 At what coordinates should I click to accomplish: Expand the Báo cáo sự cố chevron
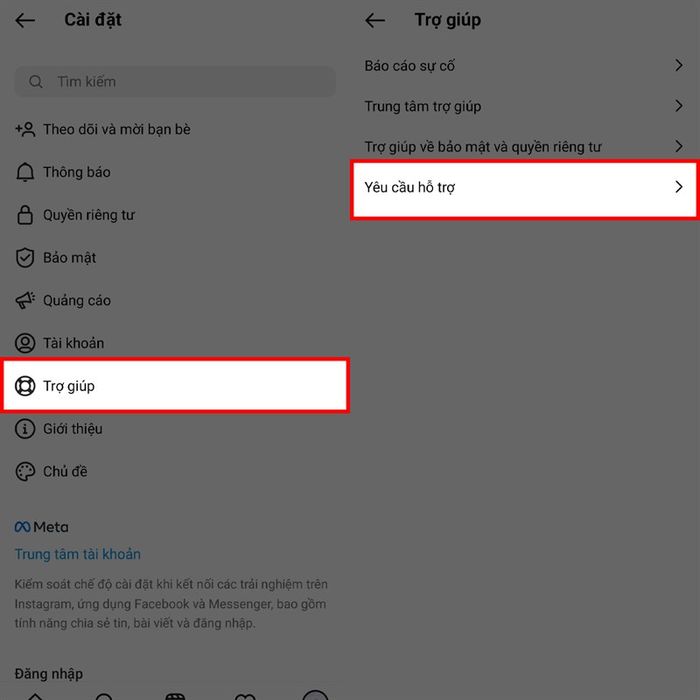pyautogui.click(x=679, y=66)
